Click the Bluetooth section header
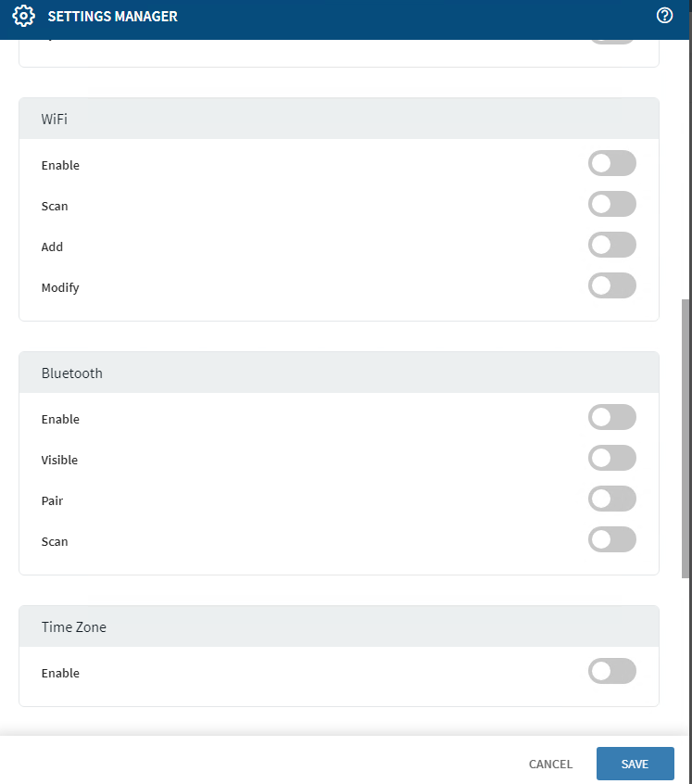Viewport: 692px width, 784px height. click(338, 373)
